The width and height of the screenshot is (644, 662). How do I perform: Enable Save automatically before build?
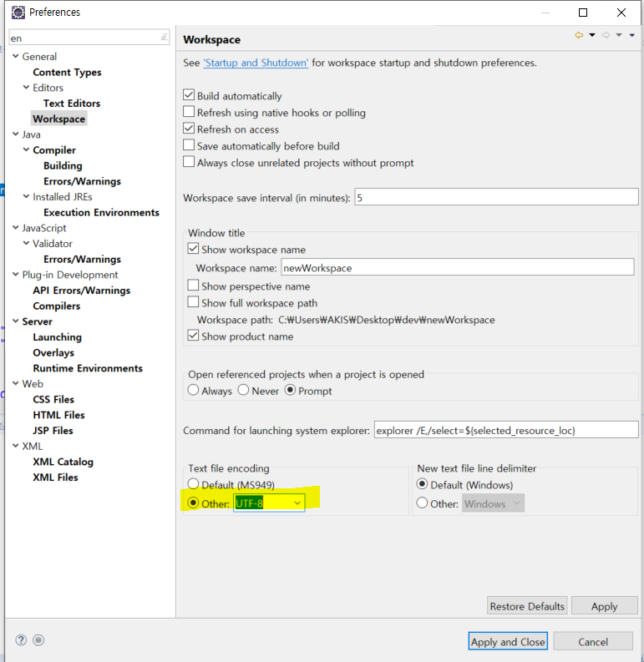(189, 144)
